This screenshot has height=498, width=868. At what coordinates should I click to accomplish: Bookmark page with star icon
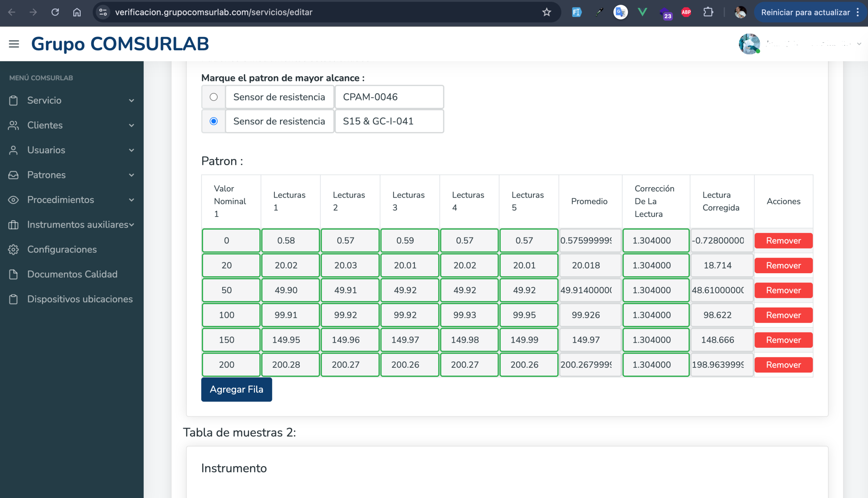point(547,12)
